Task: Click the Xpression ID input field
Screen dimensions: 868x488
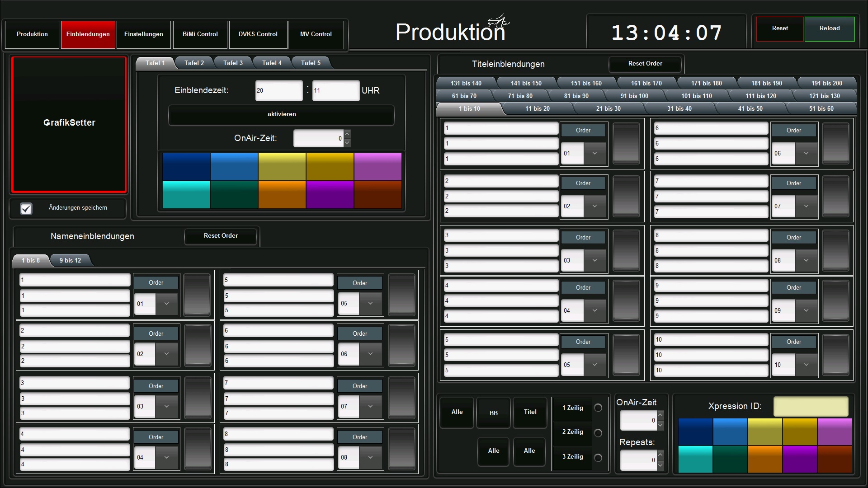Action: (811, 406)
